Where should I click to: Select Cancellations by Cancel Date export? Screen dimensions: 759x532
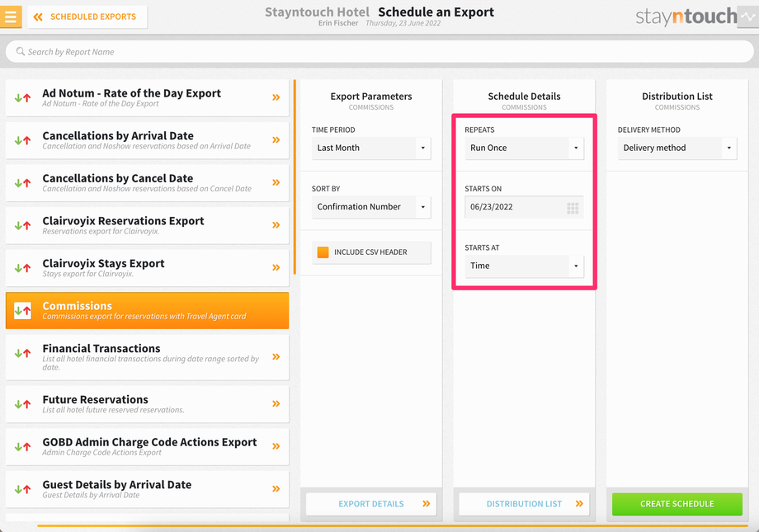point(147,183)
